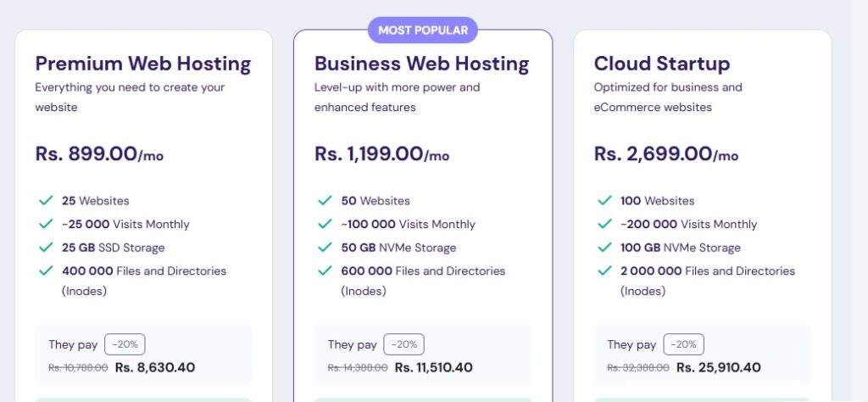Click checkmark beside 50 GB NVMe Storage

point(325,248)
